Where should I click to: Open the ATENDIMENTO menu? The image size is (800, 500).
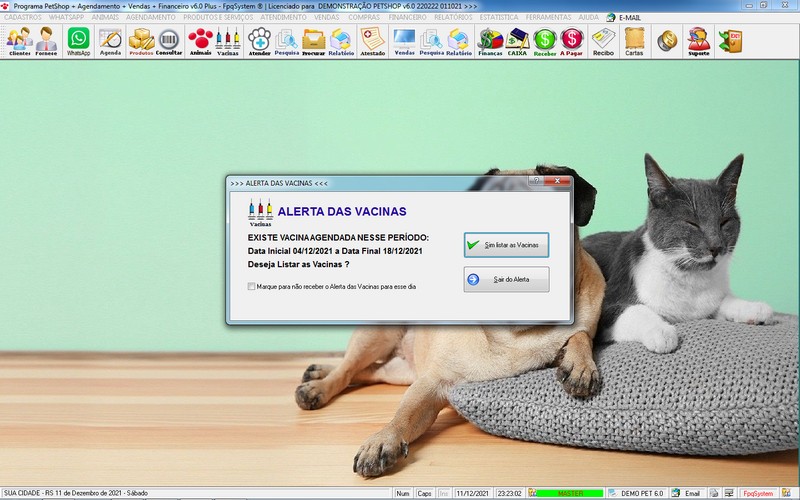click(284, 17)
